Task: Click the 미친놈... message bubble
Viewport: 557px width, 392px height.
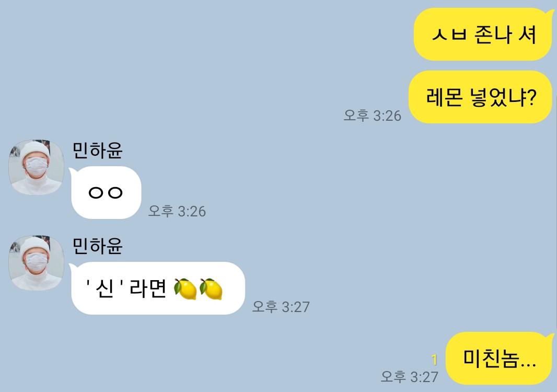Action: coord(499,358)
